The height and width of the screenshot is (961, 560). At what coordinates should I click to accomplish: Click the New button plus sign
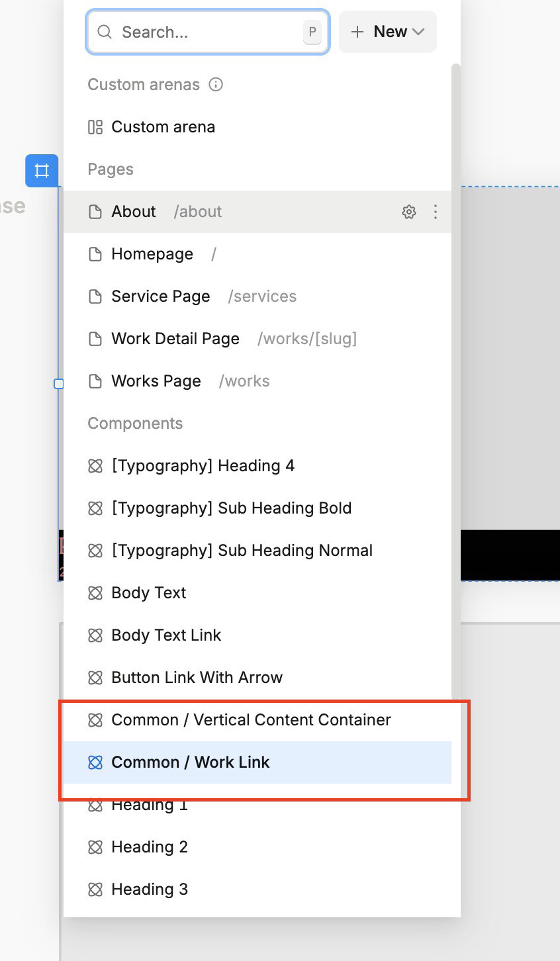[357, 32]
